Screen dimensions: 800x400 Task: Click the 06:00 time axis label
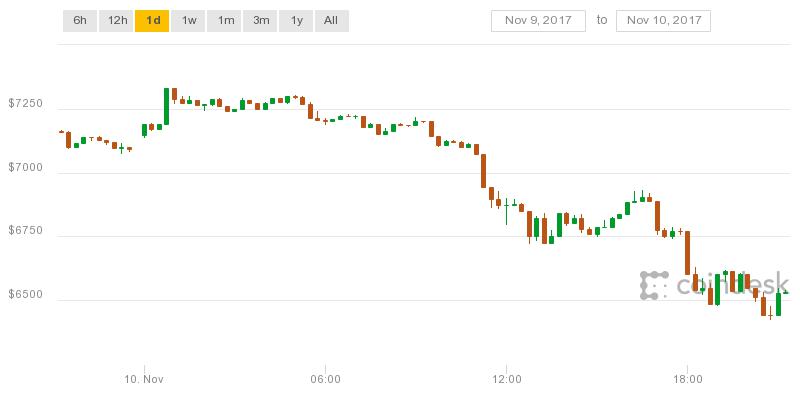coord(326,380)
